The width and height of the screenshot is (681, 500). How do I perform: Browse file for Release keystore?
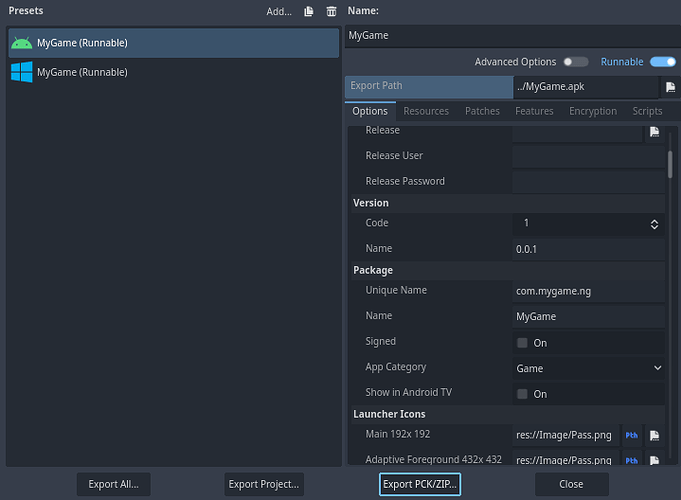[654, 131]
